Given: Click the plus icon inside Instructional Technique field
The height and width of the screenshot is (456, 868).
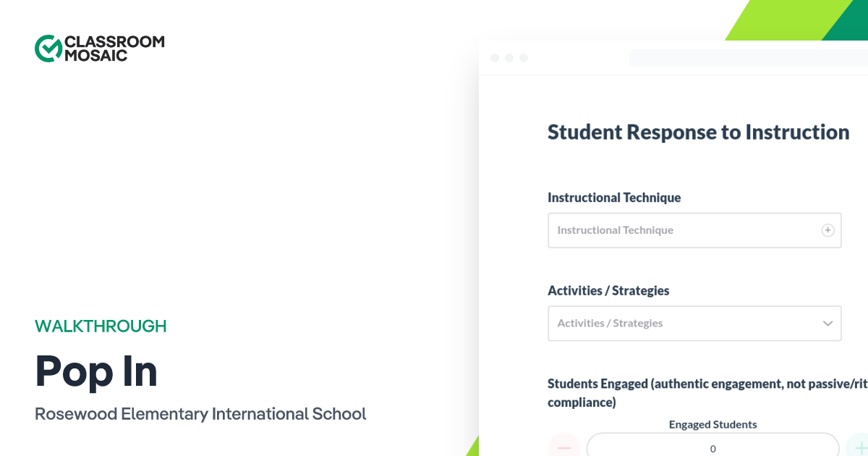Looking at the screenshot, I should click(827, 230).
